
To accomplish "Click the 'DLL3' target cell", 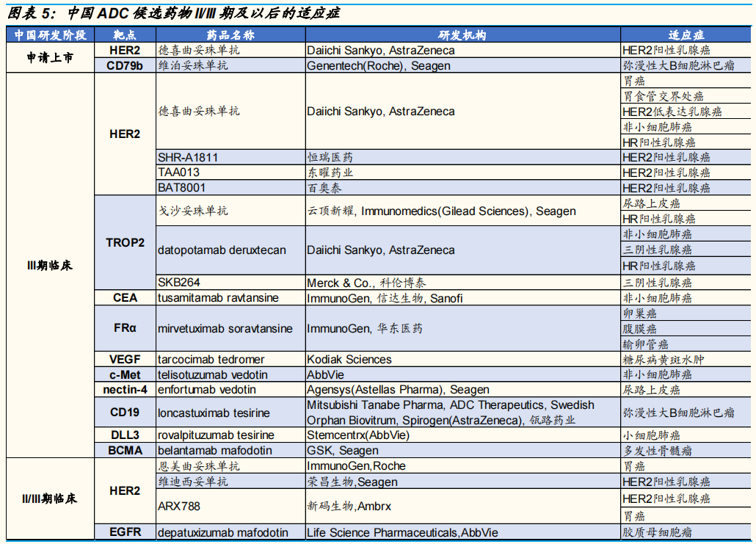I will pyautogui.click(x=125, y=435).
